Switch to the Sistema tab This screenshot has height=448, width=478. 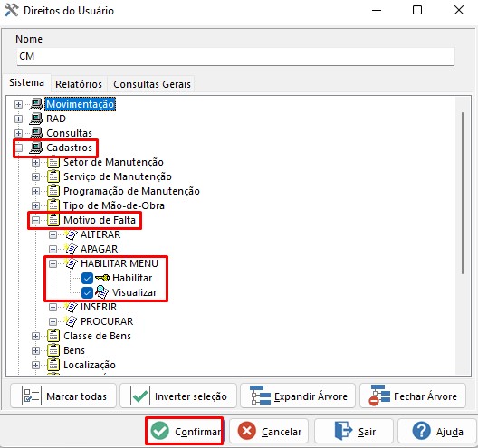tap(26, 82)
